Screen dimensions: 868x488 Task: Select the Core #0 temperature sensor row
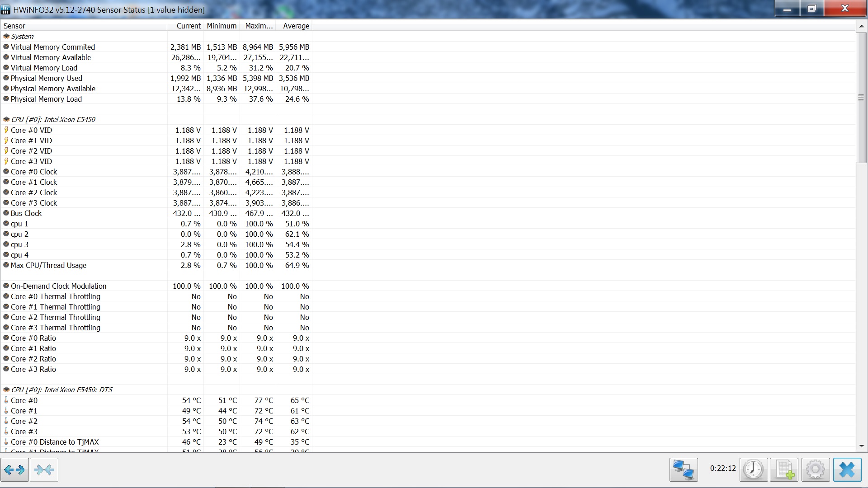click(x=24, y=400)
